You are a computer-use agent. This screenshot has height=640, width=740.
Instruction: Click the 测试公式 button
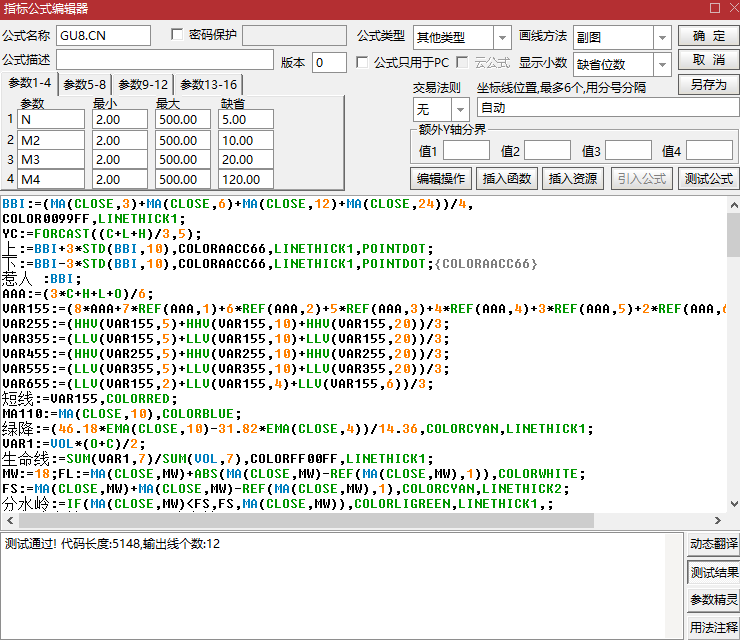coord(708,178)
